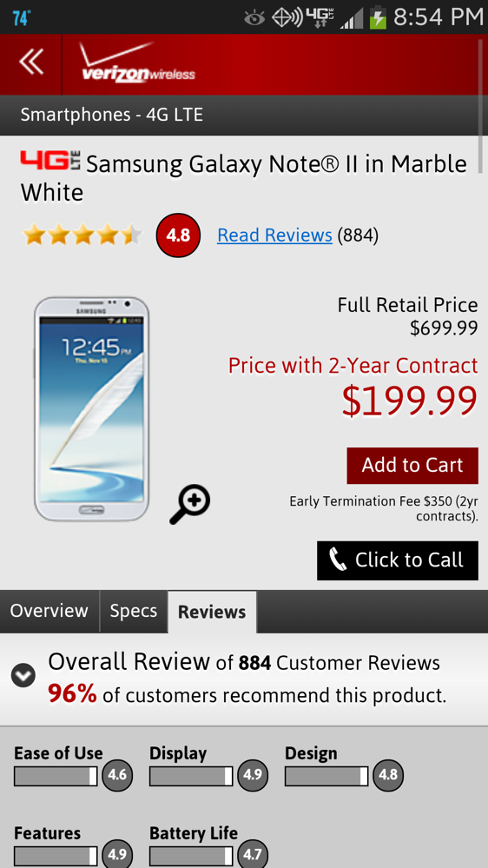This screenshot has width=488, height=868.
Task: Open the battery charging status icon
Action: click(x=378, y=17)
